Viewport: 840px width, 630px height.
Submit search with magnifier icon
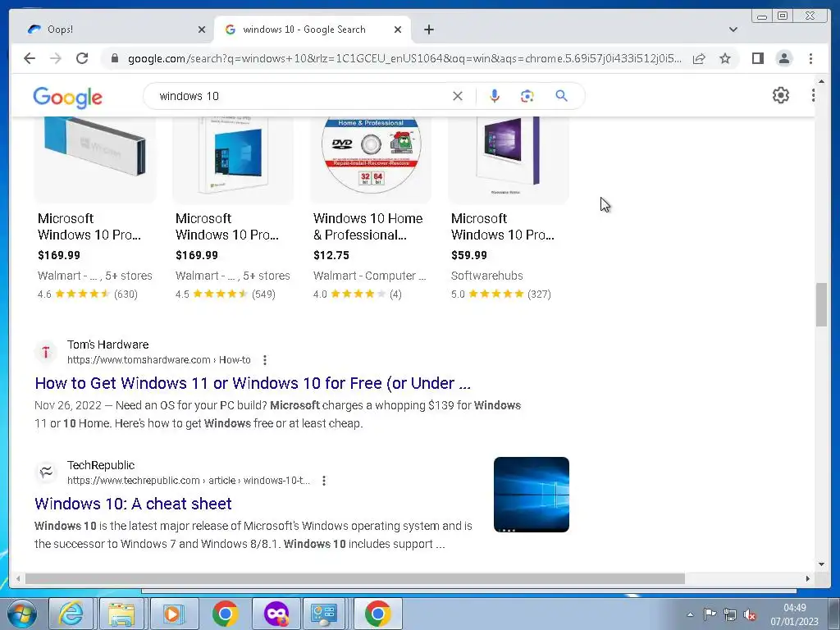click(561, 96)
